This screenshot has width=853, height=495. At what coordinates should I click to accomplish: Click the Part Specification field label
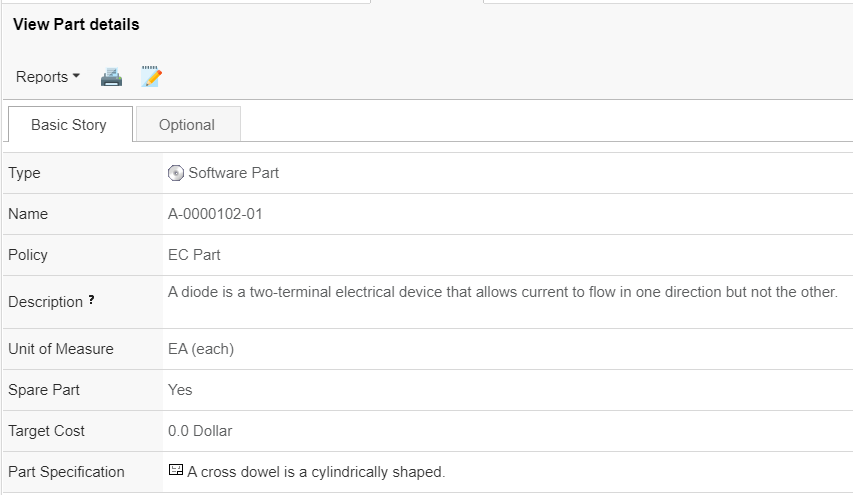pos(67,472)
